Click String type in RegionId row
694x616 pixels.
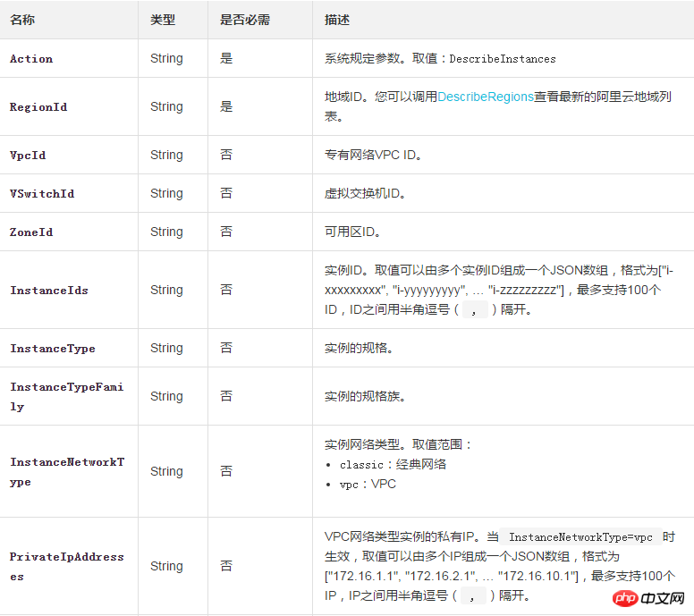tap(166, 106)
